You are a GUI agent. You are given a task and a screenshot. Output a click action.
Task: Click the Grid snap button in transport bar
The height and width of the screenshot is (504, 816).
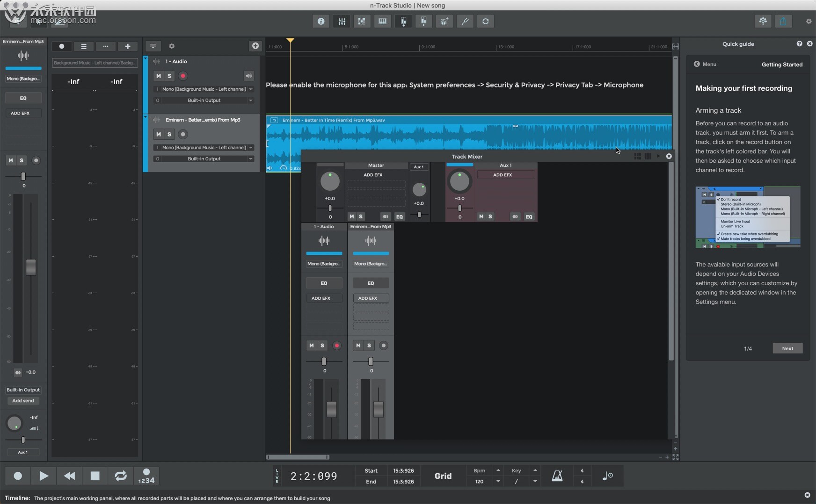click(443, 476)
